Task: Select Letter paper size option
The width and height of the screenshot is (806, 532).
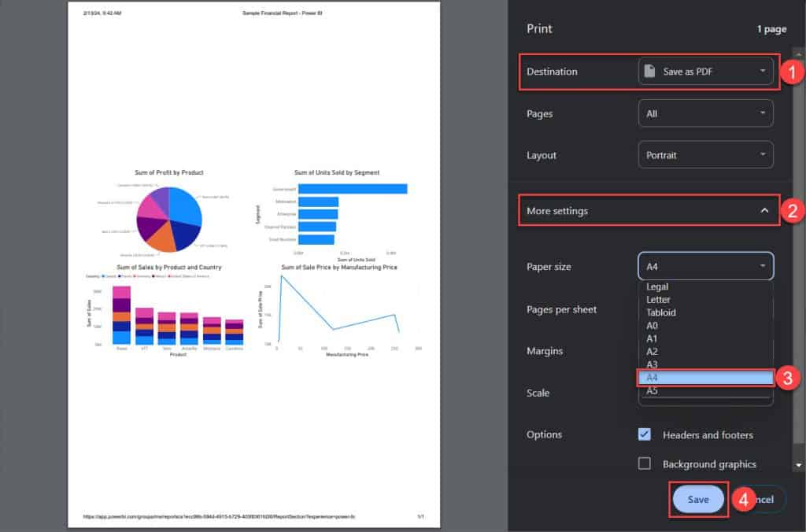Action: (705, 299)
